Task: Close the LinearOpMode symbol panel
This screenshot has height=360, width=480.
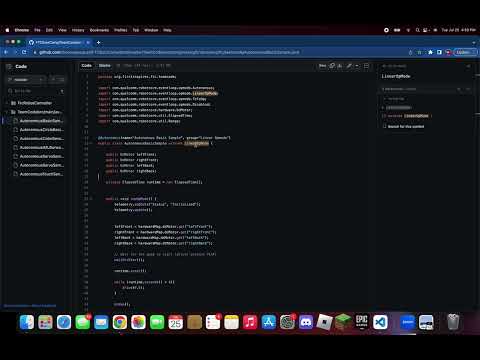Action: click(468, 66)
